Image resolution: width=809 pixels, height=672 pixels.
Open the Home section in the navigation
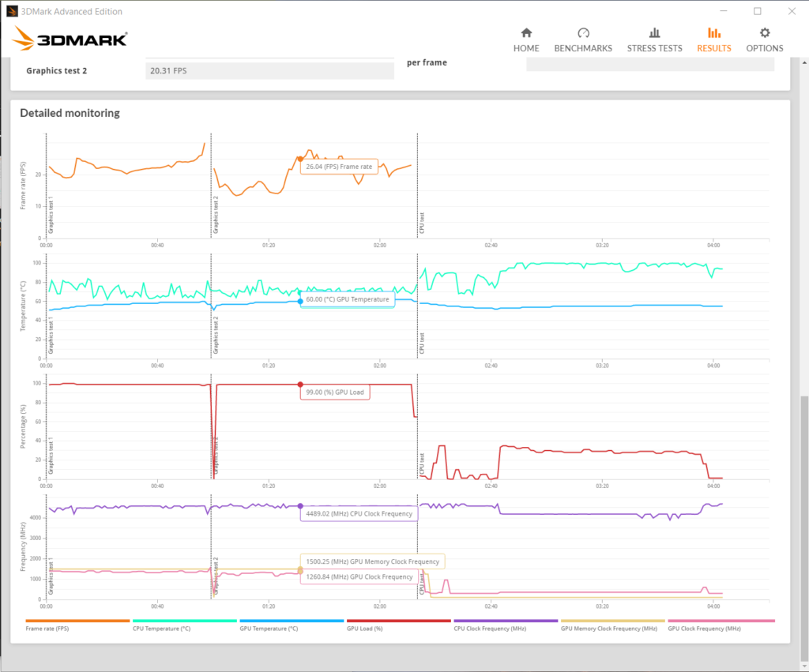point(525,40)
